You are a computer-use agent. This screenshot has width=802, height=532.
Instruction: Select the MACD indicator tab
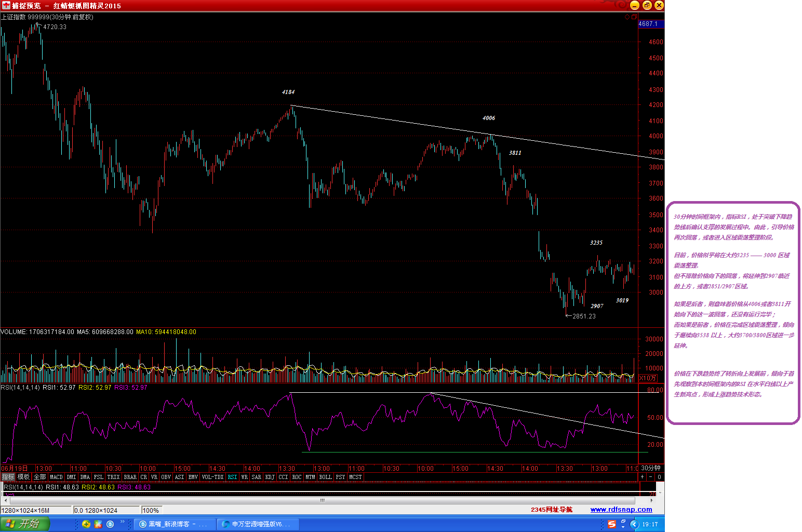(x=56, y=477)
